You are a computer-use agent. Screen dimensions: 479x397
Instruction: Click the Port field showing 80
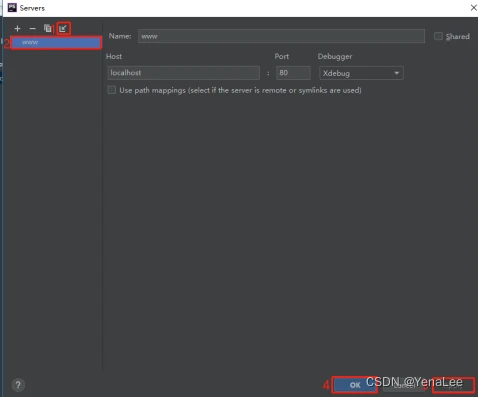(x=293, y=73)
